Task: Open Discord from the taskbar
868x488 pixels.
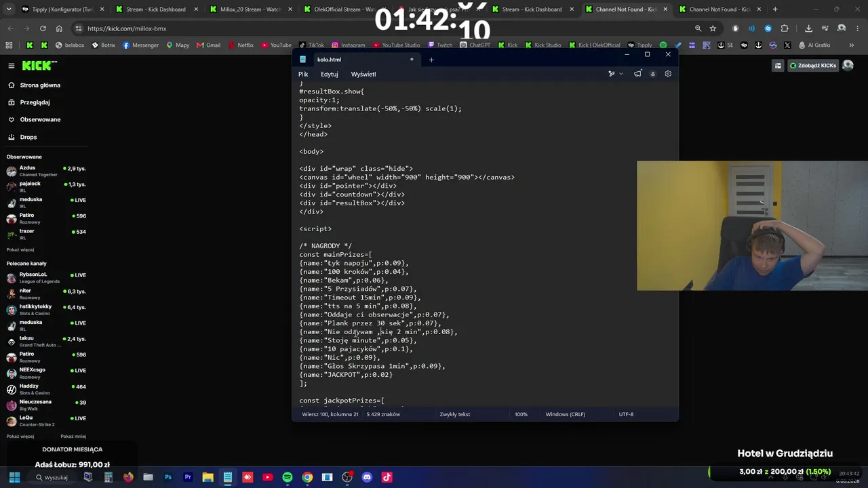Action: [x=367, y=477]
